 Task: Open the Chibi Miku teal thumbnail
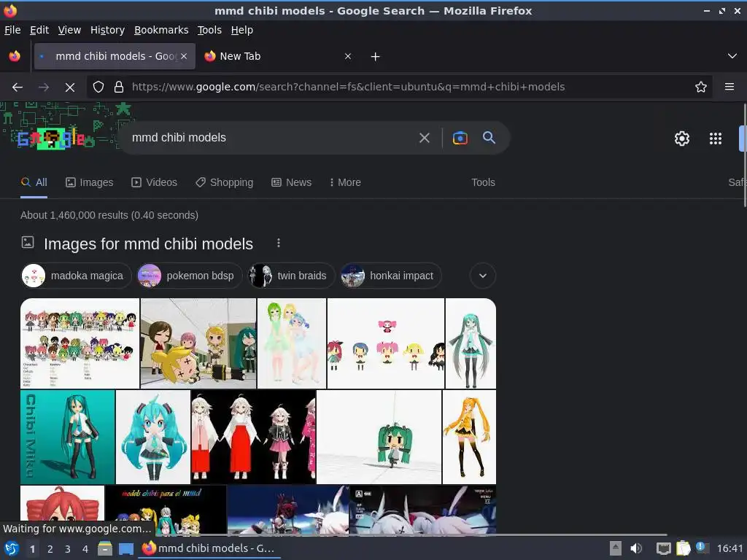[68, 437]
